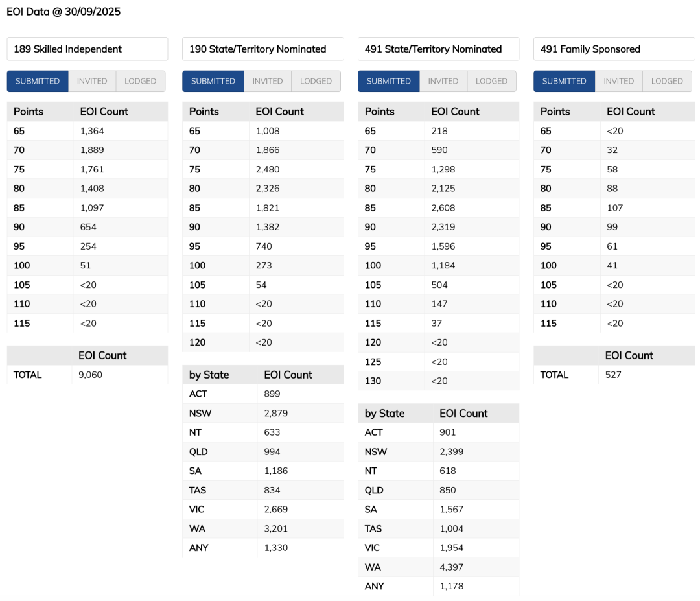Click the 190 State/Territory Nominated title box
Viewport: 700px width, 601px height.
click(263, 49)
